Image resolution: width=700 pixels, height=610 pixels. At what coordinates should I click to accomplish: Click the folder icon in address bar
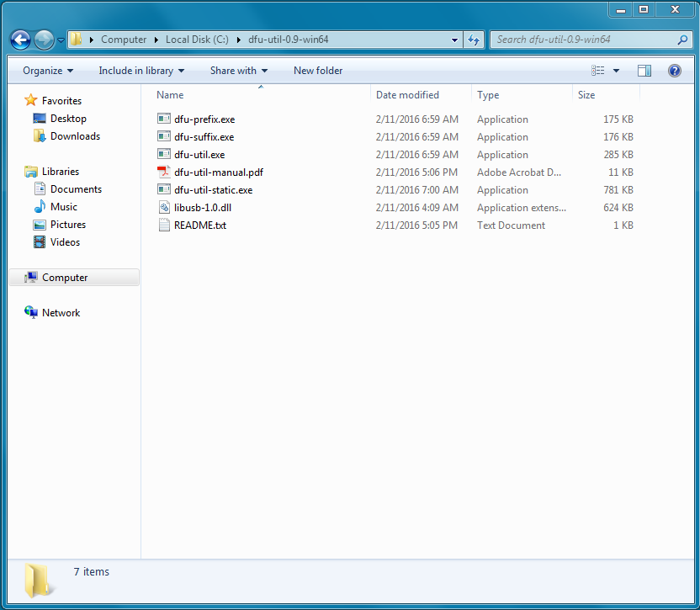(76, 39)
